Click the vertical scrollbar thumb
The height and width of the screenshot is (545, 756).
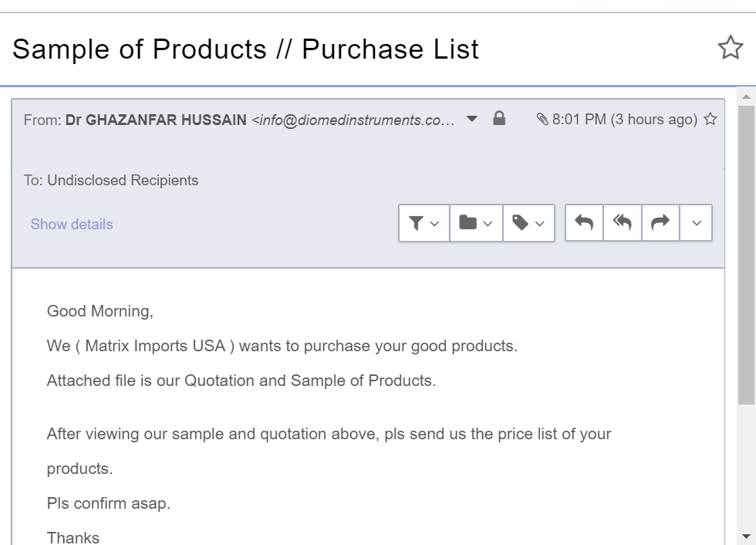point(746,255)
